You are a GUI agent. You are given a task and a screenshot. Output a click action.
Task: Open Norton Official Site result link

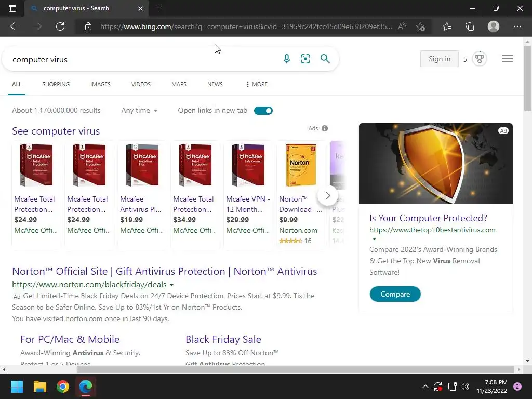pos(165,271)
